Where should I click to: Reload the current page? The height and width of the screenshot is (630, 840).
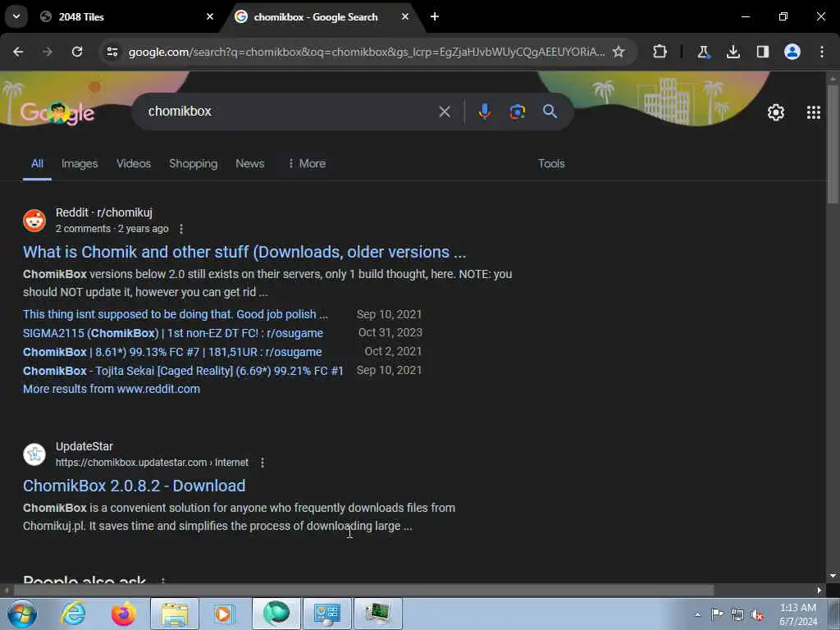tap(77, 52)
